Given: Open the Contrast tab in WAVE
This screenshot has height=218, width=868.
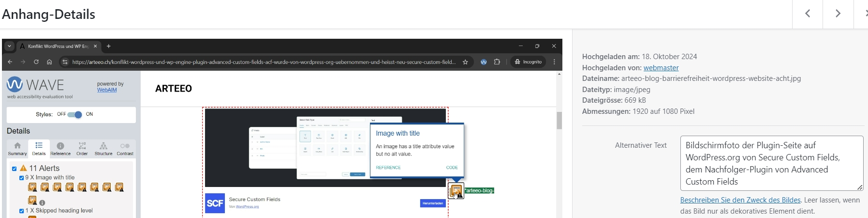Looking at the screenshot, I should point(125,149).
